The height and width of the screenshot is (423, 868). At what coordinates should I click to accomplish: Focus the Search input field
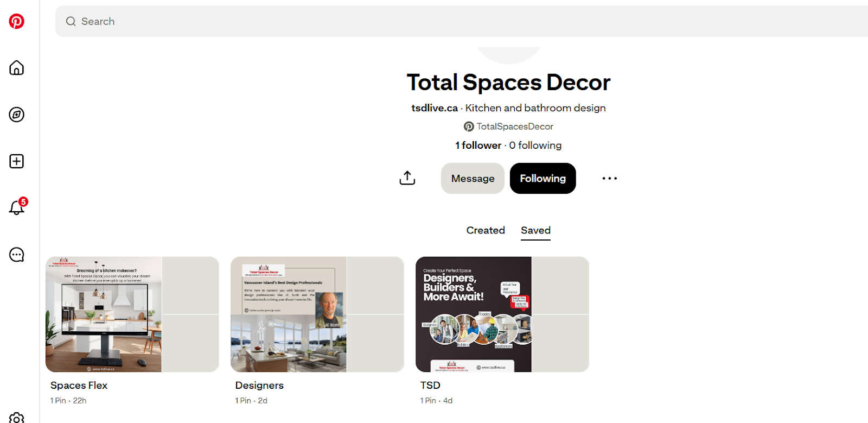click(x=462, y=21)
